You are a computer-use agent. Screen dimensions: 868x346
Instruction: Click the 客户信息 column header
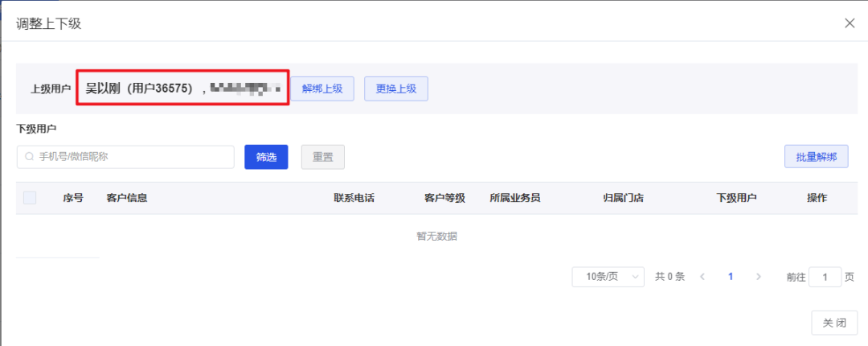click(x=127, y=198)
